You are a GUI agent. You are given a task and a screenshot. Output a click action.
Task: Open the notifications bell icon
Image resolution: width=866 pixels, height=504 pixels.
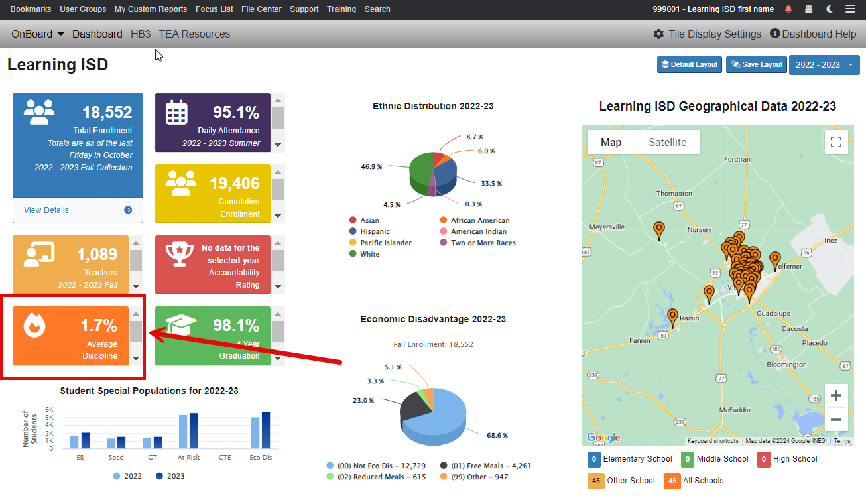(x=788, y=9)
